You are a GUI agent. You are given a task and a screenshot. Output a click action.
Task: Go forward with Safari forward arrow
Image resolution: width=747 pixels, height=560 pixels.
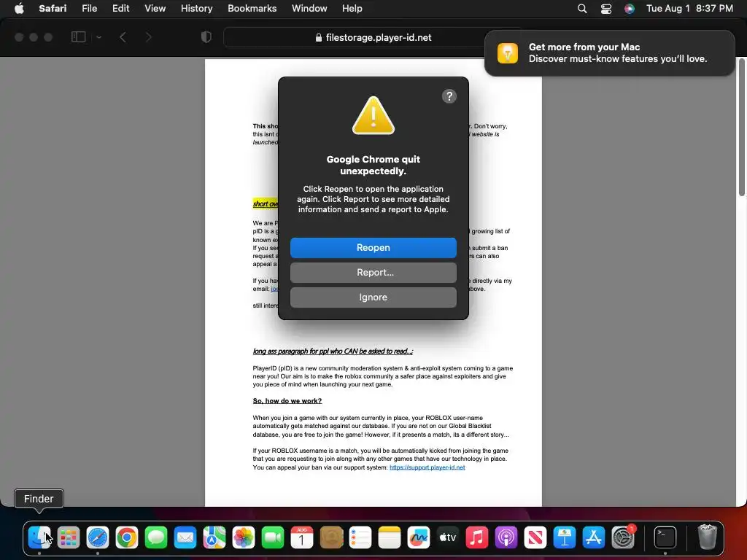tap(149, 37)
